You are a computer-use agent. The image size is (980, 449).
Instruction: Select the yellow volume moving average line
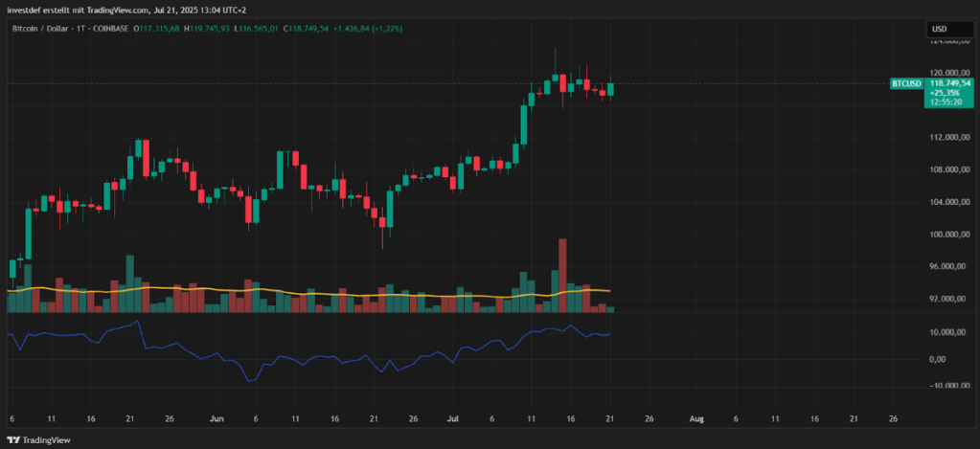[x=287, y=291]
